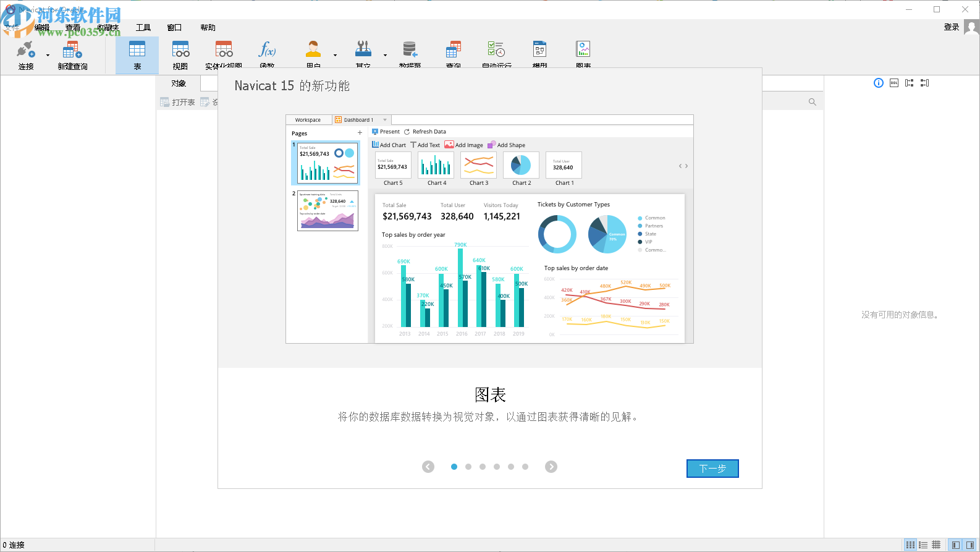Open the 工具 menu
The image size is (980, 552).
143,27
